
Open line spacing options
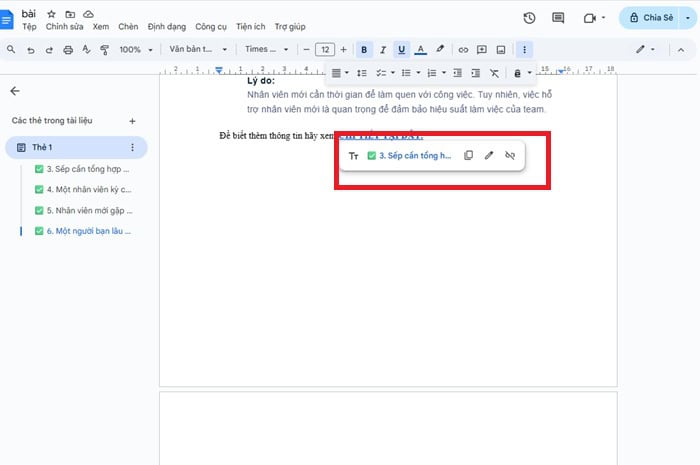[362, 73]
